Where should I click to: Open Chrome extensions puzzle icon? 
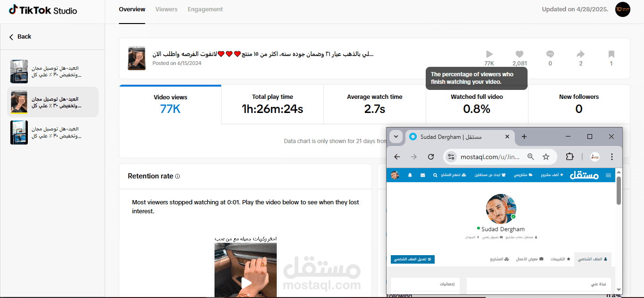point(570,157)
